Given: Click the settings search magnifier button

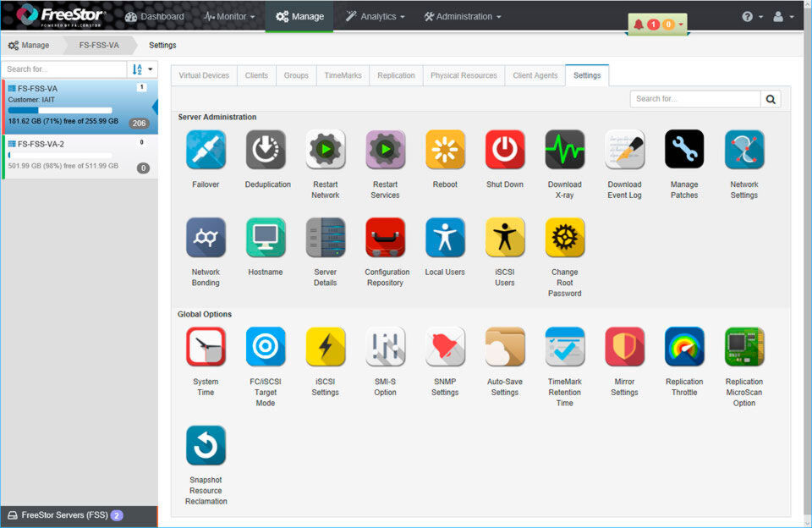Looking at the screenshot, I should (x=771, y=99).
